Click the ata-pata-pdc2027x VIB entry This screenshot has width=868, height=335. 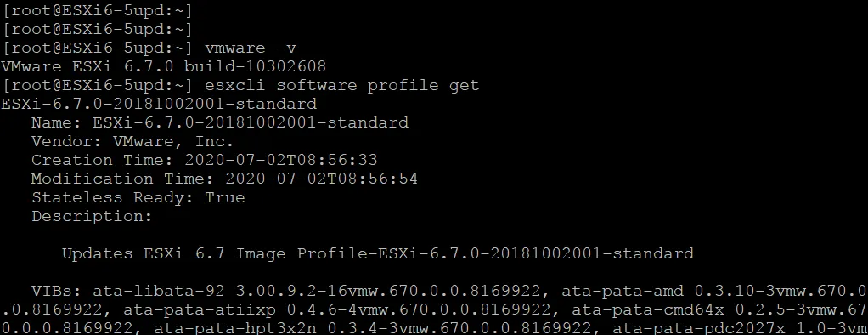pyautogui.click(x=740, y=328)
